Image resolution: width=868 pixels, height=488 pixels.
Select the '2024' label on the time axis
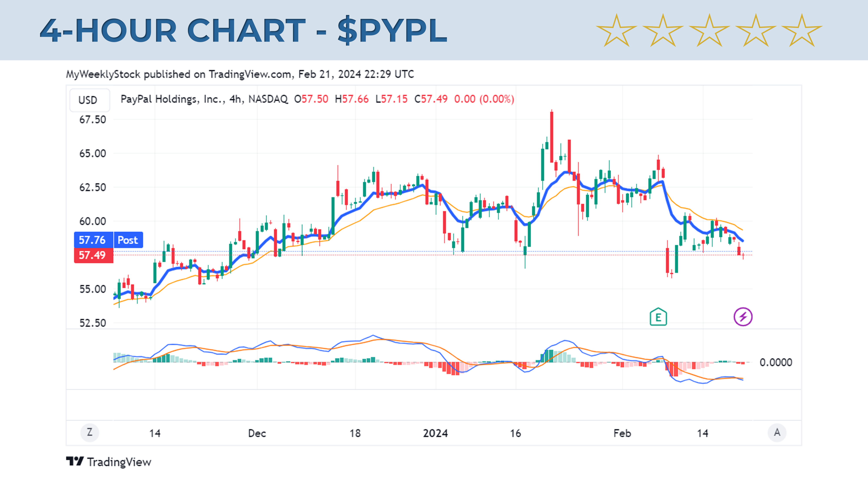pyautogui.click(x=436, y=433)
